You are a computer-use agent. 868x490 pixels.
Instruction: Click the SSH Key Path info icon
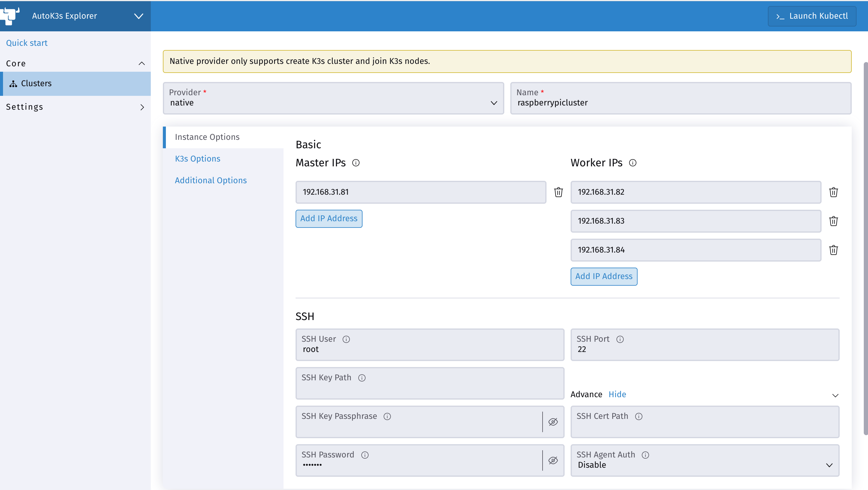[x=362, y=378]
